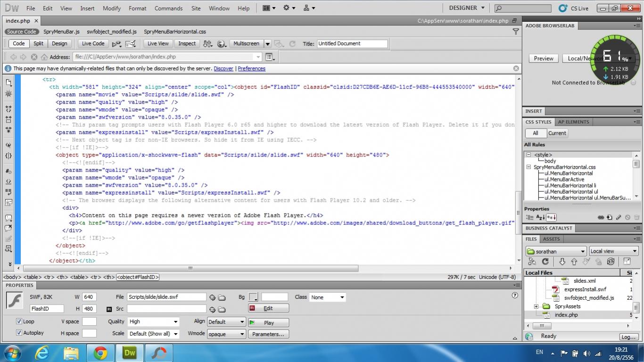Open the Bg color swatch picker
This screenshot has height=362, width=644.
pyautogui.click(x=254, y=297)
